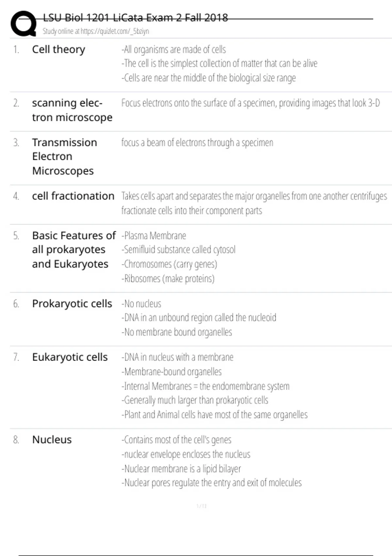The height and width of the screenshot is (556, 392).
Task: Click 'Internal Membranes = the endomembrane system' line
Action: click(x=205, y=386)
